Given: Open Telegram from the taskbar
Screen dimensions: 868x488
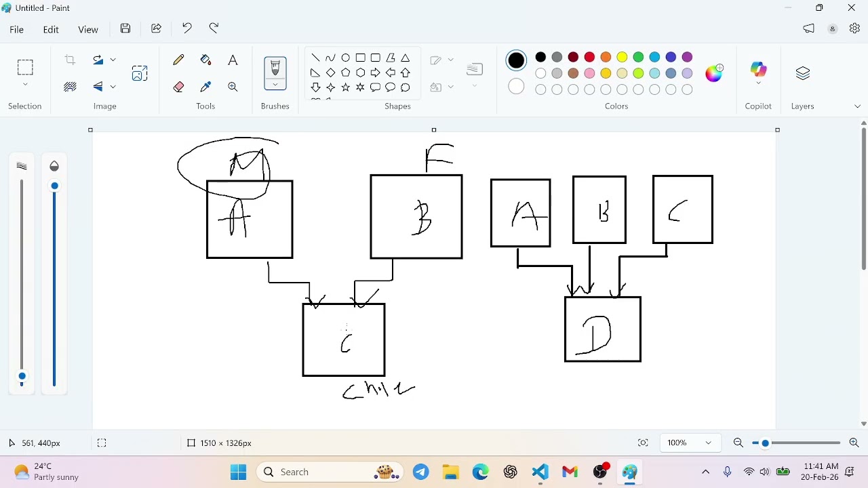Looking at the screenshot, I should coord(421,472).
